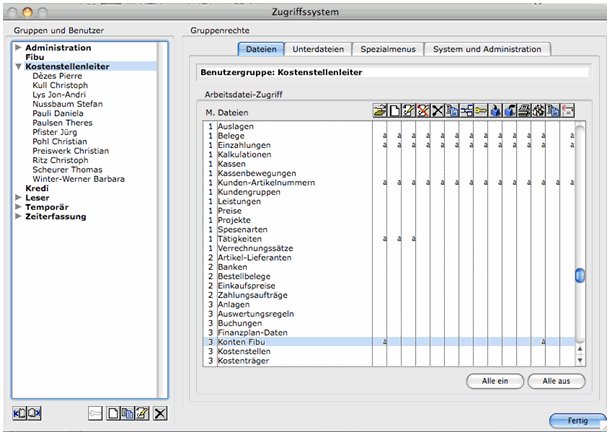Screen dimensions: 610x434
Task: Click the leftmost icon below the groups list
Action: [20, 413]
